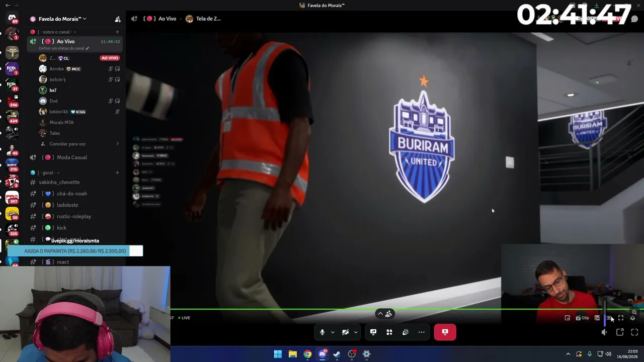Open microphone input options dropdown arrow
Screen dimensions: 644x362
[333, 332]
